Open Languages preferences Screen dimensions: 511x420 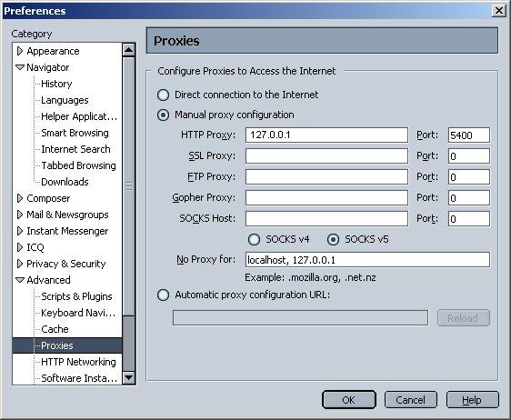point(65,100)
